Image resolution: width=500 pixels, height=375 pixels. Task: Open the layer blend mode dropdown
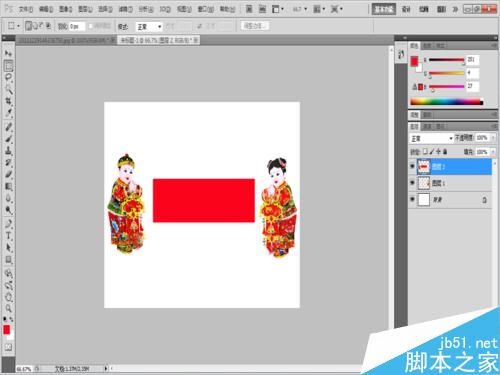pos(431,138)
